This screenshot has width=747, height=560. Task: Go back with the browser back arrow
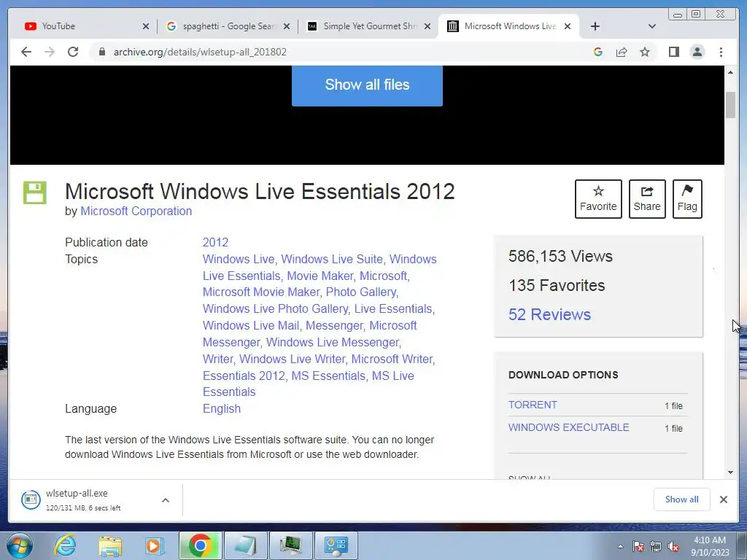click(26, 52)
